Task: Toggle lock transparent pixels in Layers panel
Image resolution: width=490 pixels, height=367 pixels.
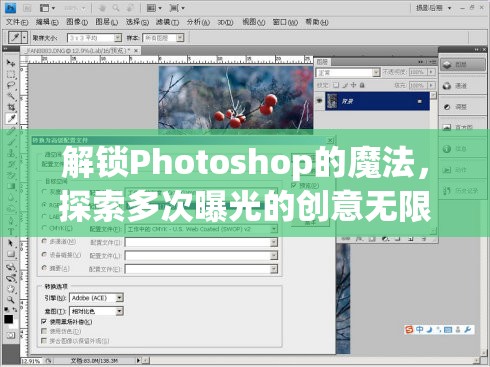Action: 336,85
